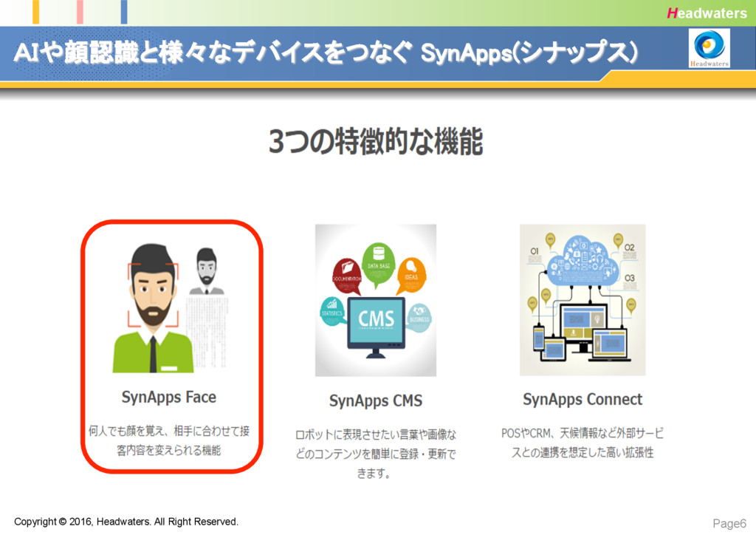Image resolution: width=756 pixels, height=535 pixels.
Task: Click the 'SynApps CMS' title
Action: [x=376, y=401]
